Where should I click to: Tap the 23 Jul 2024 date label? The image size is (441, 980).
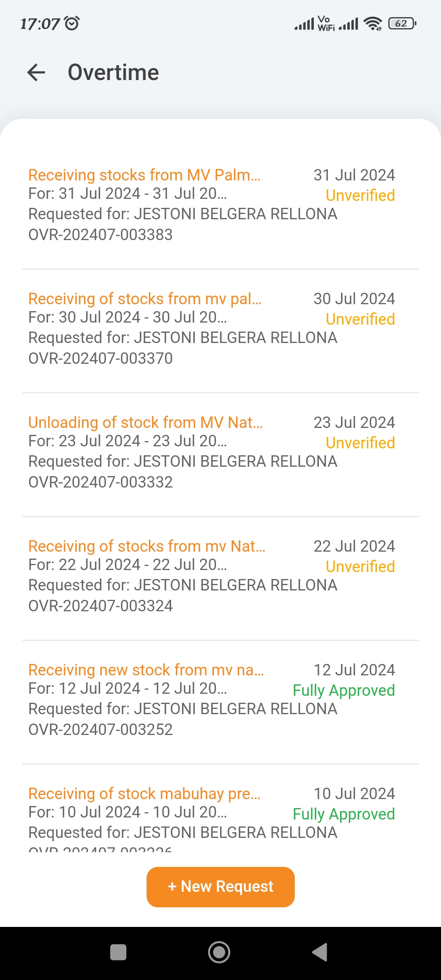[354, 423]
